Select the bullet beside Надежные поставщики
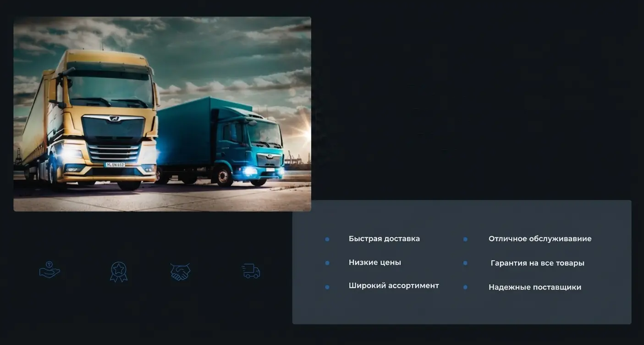The image size is (644, 345). tap(465, 287)
